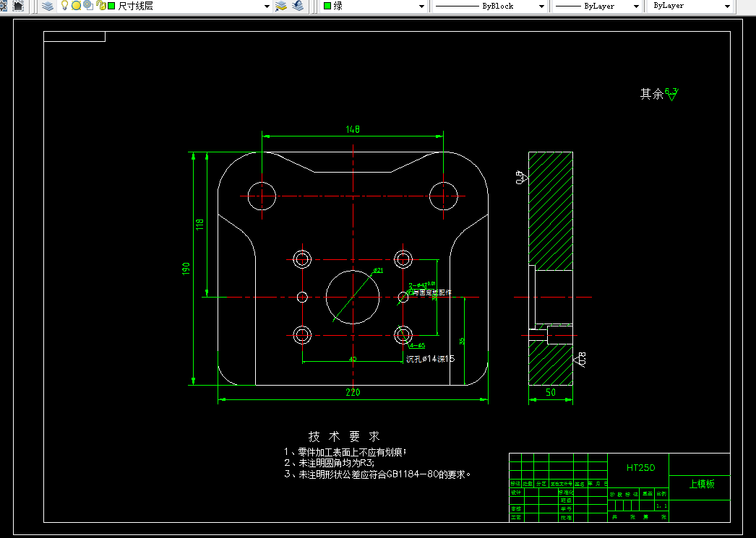Click the green swatch next to 绿
756x538 pixels.
tap(327, 6)
